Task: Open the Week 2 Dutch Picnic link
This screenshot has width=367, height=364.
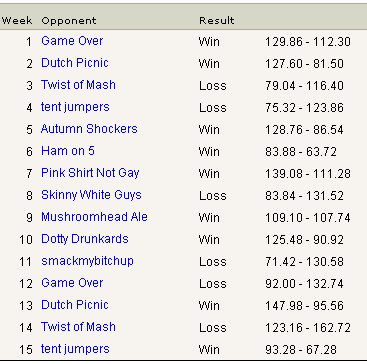Action: (75, 63)
